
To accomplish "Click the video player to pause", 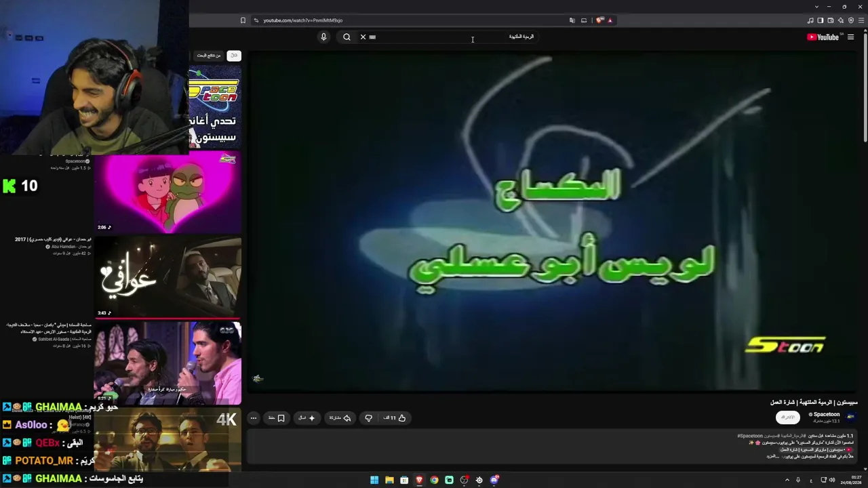I will [x=551, y=222].
